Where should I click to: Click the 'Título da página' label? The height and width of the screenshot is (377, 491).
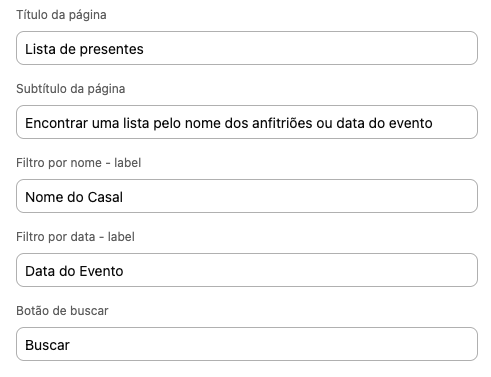click(x=61, y=15)
